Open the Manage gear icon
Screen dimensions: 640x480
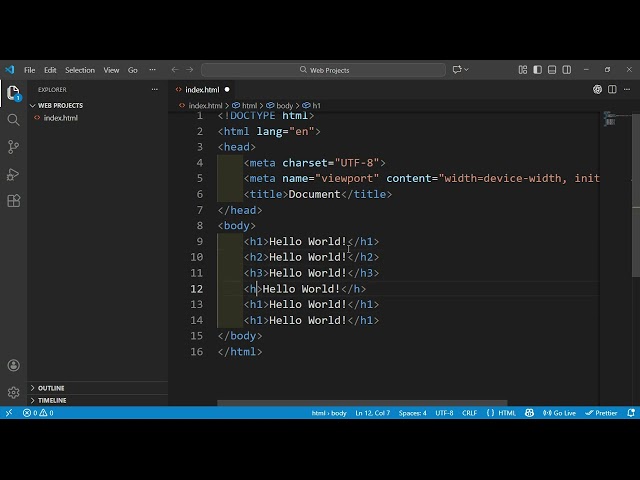coord(13,392)
